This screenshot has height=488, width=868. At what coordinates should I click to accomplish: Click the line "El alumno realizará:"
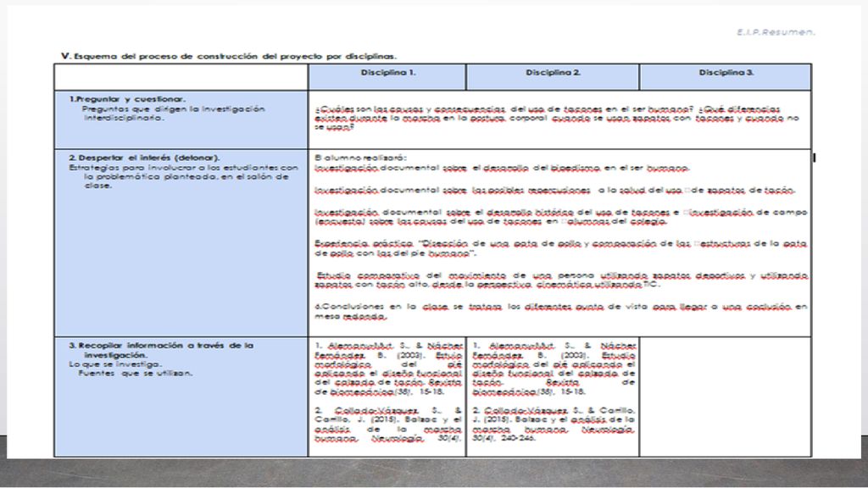click(x=359, y=158)
